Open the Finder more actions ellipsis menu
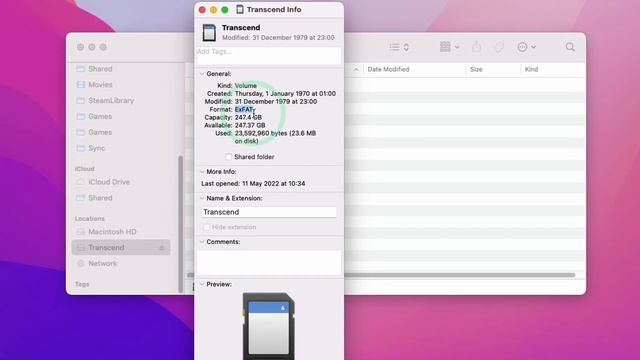Image resolution: width=640 pixels, height=360 pixels. 526,47
